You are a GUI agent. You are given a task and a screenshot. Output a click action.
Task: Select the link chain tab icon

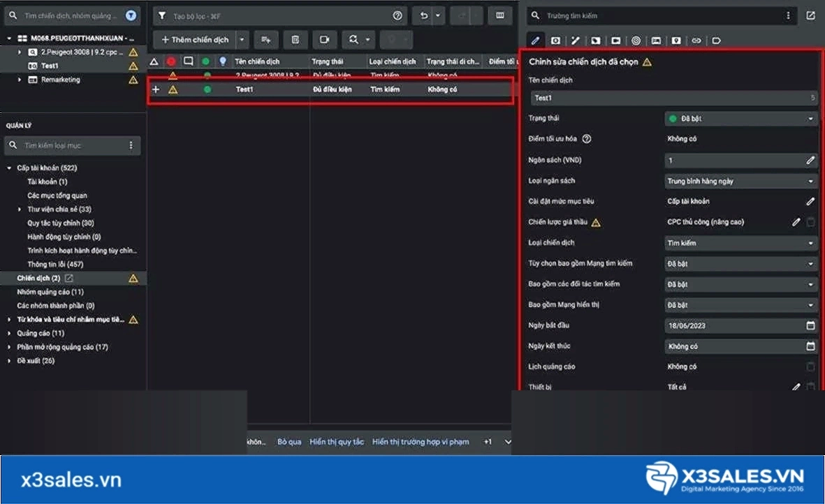696,40
